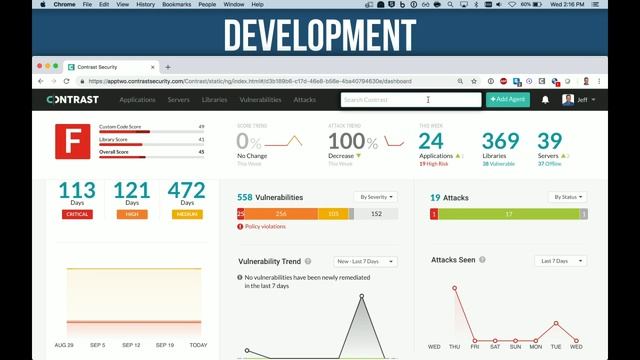Open the By Status dropdown
The width and height of the screenshot is (640, 360).
click(x=568, y=197)
